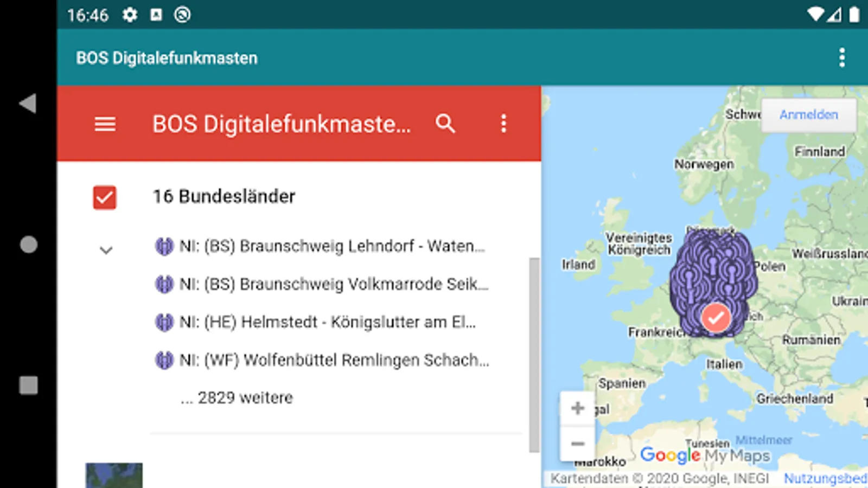Click the Google My Maps logo
The image size is (868, 488).
(x=705, y=455)
